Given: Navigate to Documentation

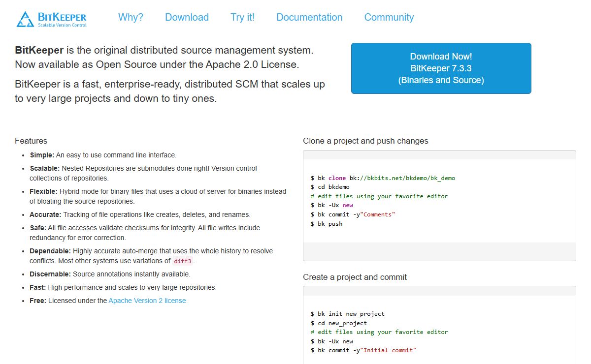Looking at the screenshot, I should click(309, 17).
